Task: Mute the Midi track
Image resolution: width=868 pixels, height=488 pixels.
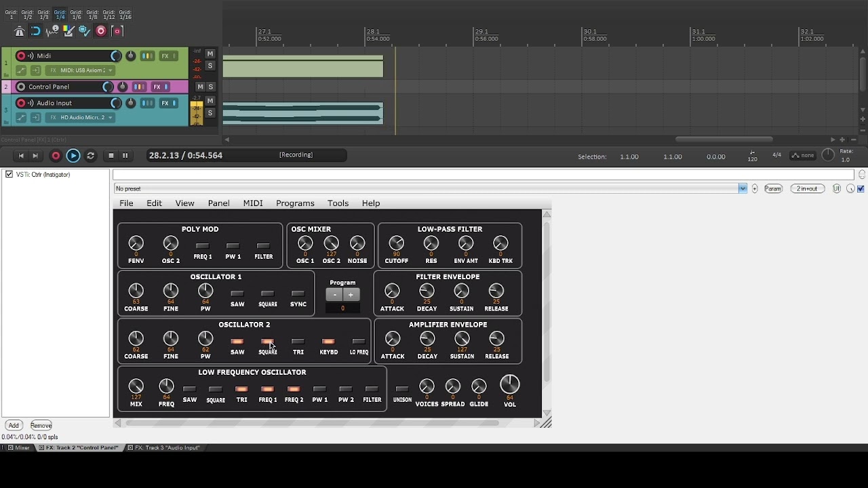Action: (210, 54)
